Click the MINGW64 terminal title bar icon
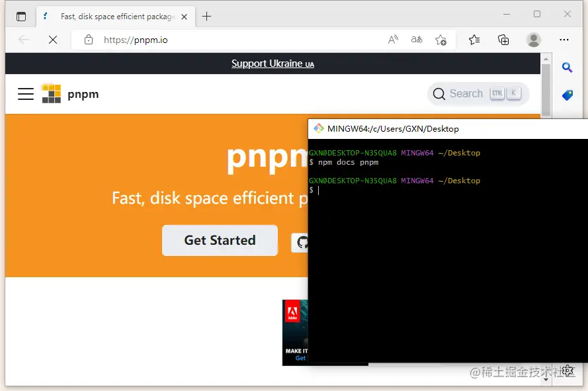Viewport: 588px width, 391px height. pyautogui.click(x=318, y=129)
